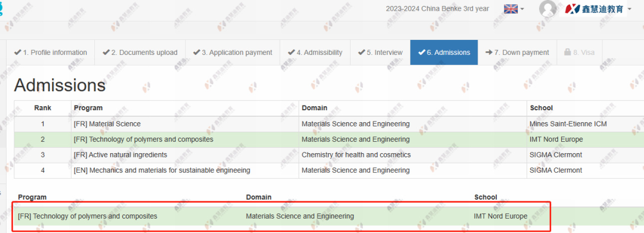This screenshot has width=644, height=233.
Task: Click the checkmark icon on Admissions tab
Action: pos(422,52)
